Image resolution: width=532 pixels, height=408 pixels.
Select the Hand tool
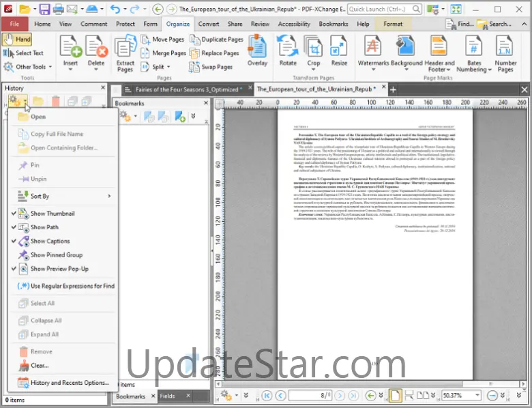pyautogui.click(x=17, y=40)
